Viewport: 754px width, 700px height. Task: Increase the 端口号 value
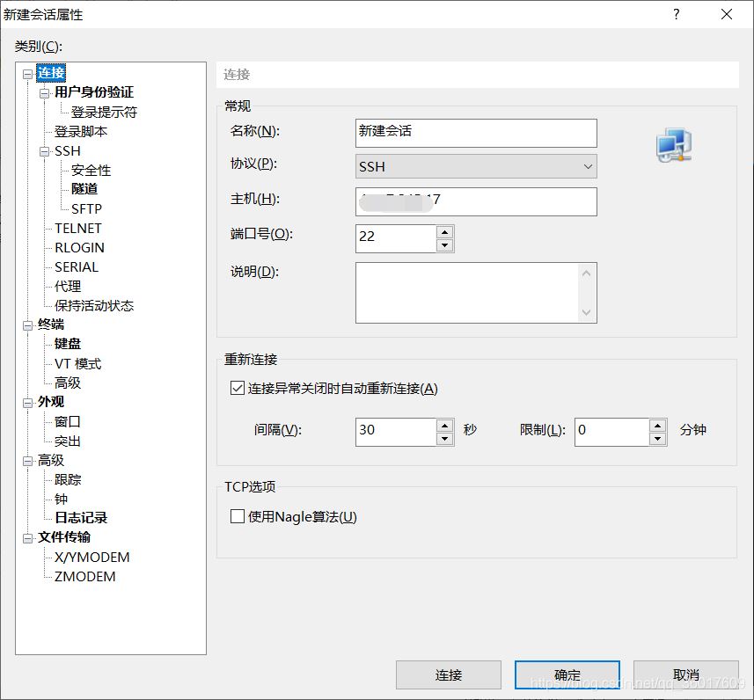(445, 232)
